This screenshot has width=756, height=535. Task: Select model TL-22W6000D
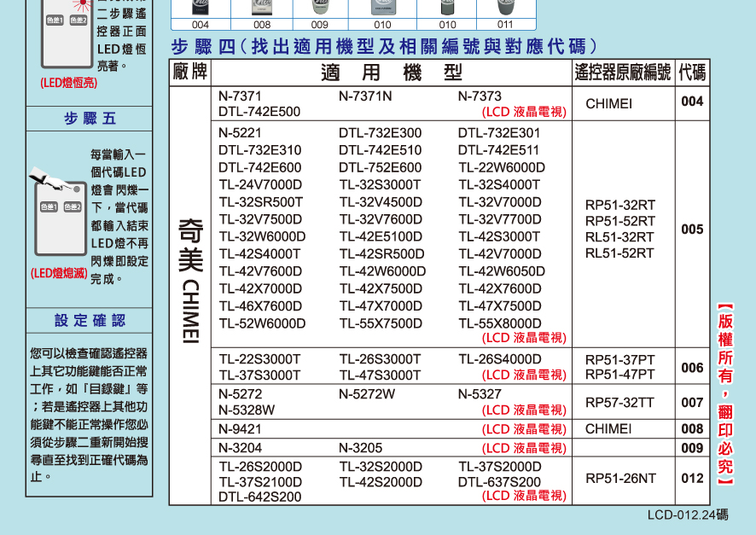[502, 168]
